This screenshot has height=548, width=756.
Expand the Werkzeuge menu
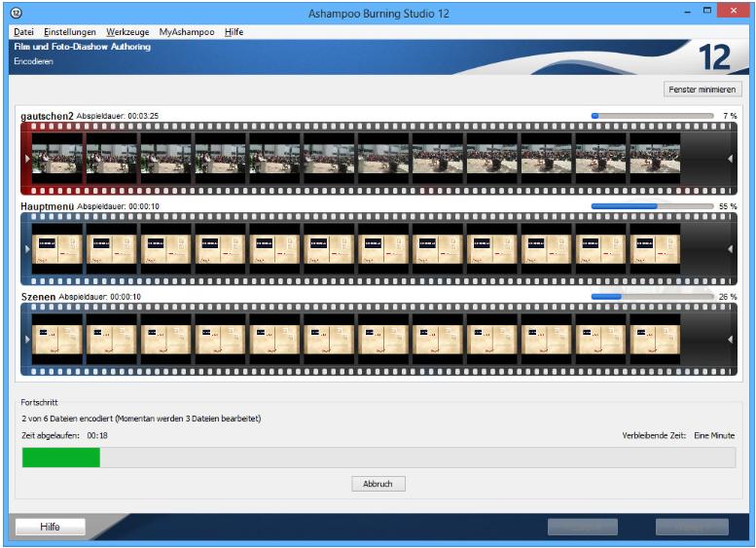point(127,32)
